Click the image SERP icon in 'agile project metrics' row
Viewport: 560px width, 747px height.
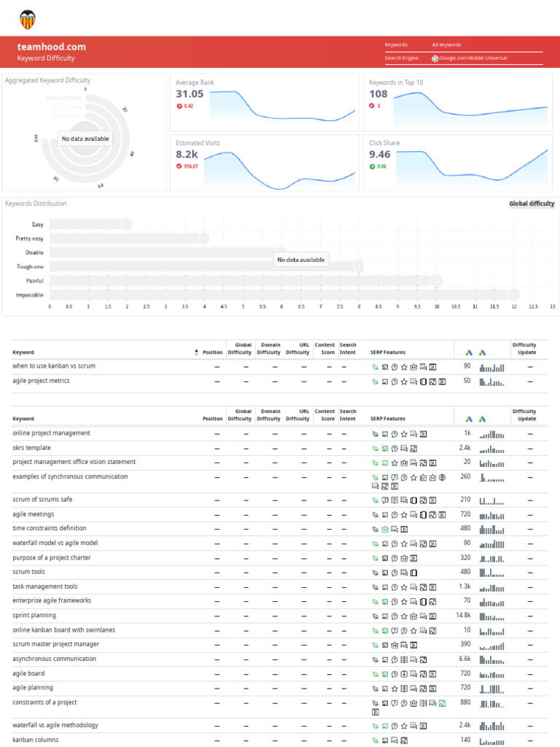(432, 382)
